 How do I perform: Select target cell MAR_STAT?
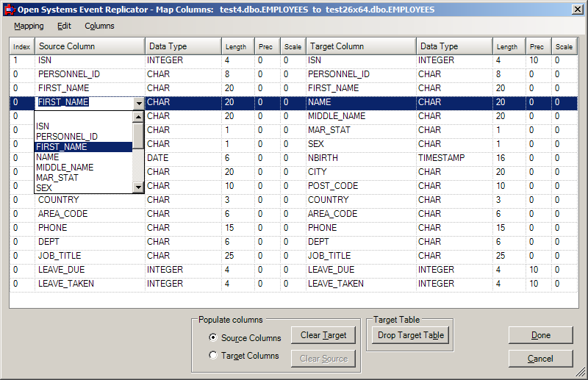click(x=361, y=130)
